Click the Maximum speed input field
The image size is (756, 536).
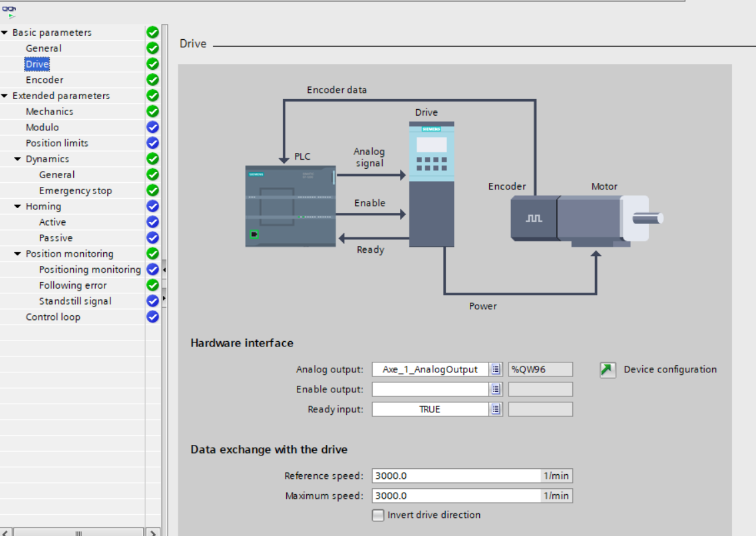point(457,496)
